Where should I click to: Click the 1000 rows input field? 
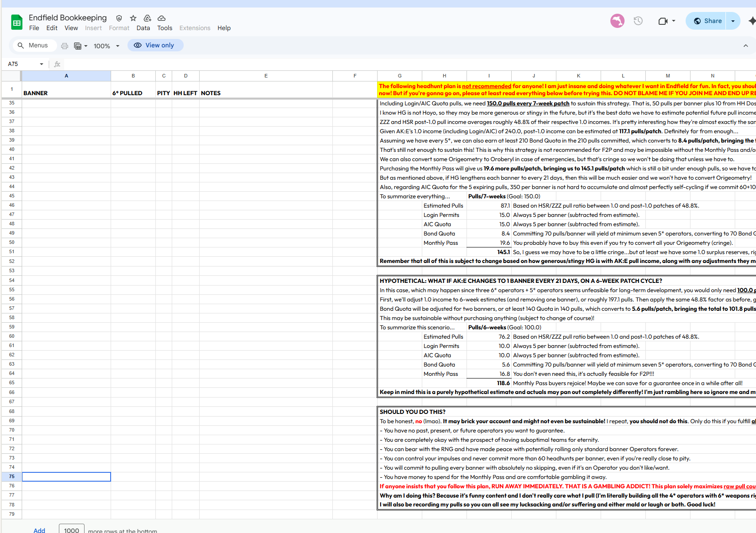pyautogui.click(x=71, y=529)
